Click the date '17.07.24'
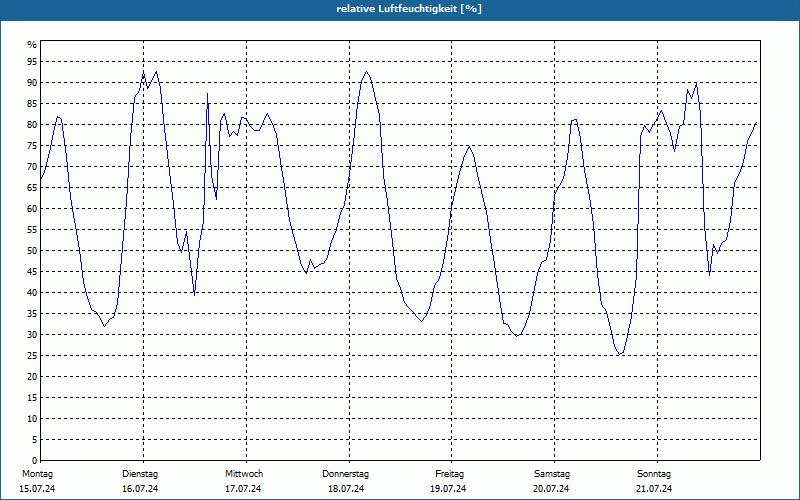This screenshot has height=500, width=800. (243, 489)
